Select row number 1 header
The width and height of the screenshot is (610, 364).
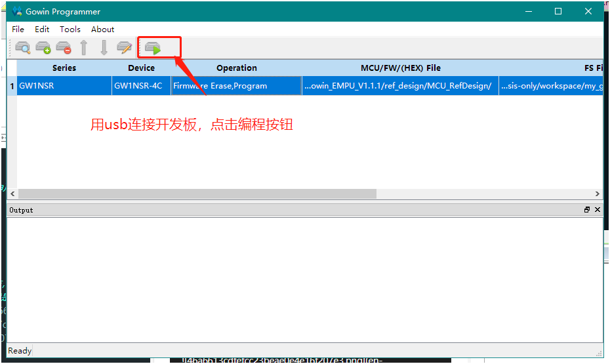(12, 85)
